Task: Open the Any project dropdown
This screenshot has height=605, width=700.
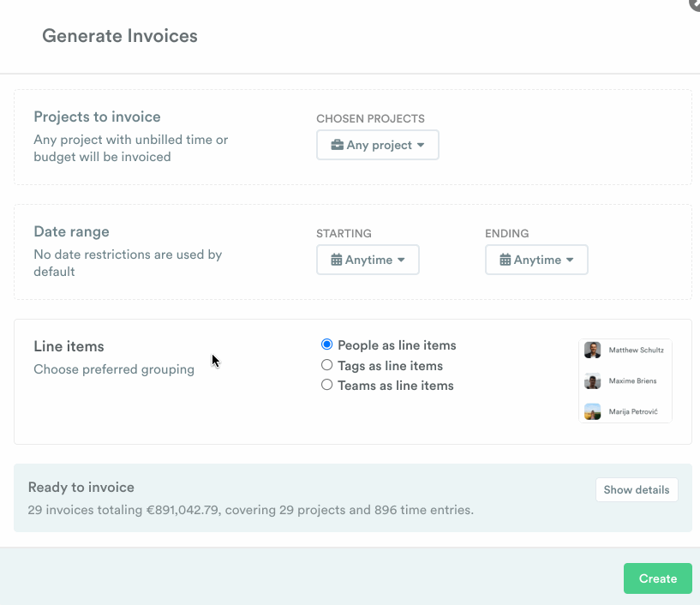Action: (x=377, y=145)
